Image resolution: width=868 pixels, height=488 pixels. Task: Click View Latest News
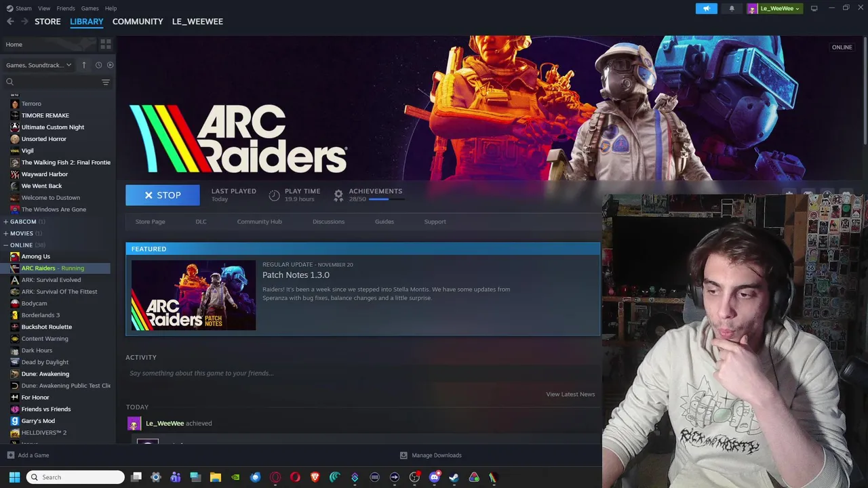coord(570,394)
